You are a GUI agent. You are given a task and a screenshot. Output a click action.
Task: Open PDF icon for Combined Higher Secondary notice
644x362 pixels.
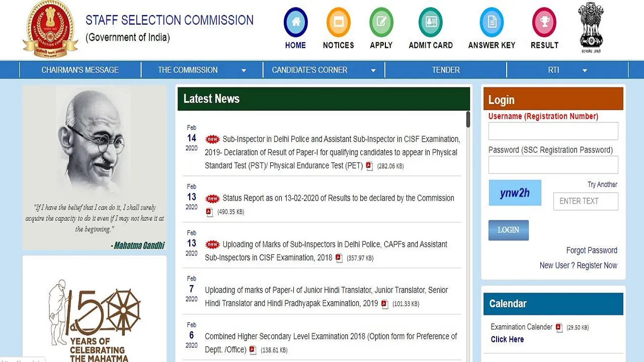click(253, 350)
